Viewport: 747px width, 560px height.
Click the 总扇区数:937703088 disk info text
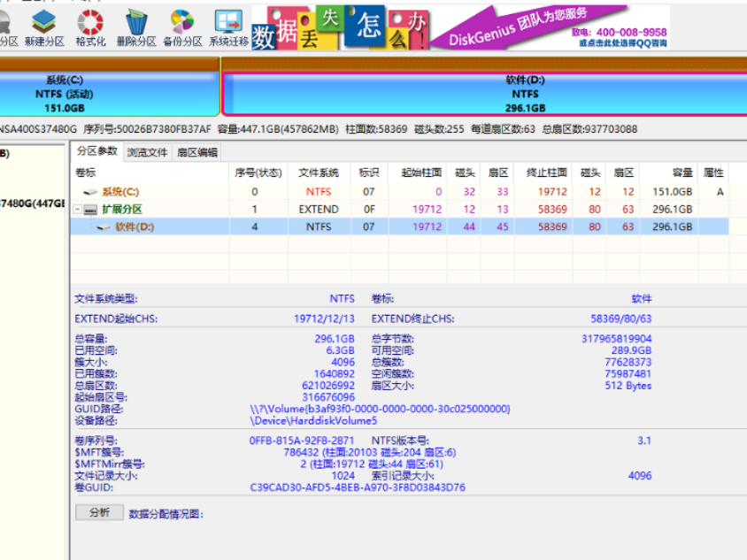[589, 129]
